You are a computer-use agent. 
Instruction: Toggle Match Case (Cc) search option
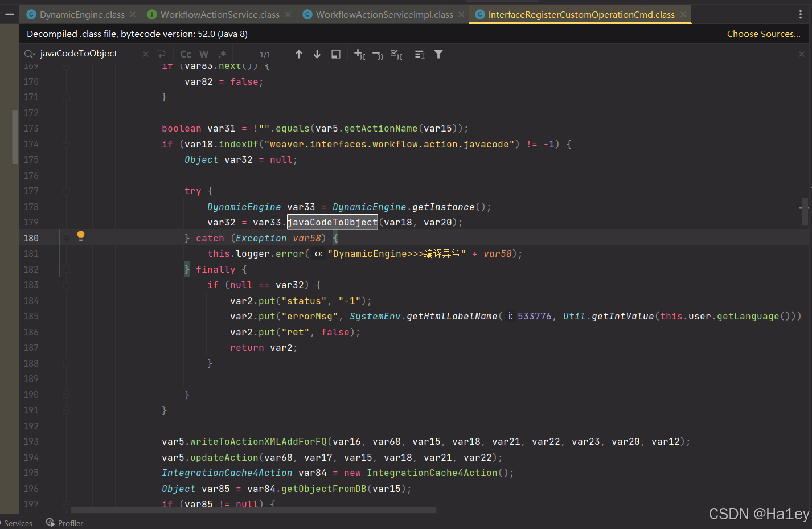[x=186, y=54]
